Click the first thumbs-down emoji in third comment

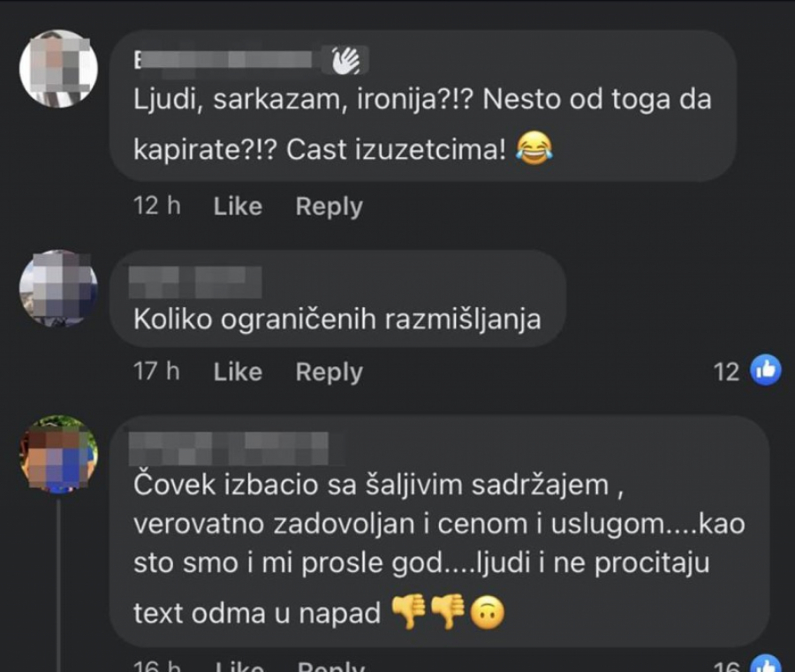(x=409, y=611)
